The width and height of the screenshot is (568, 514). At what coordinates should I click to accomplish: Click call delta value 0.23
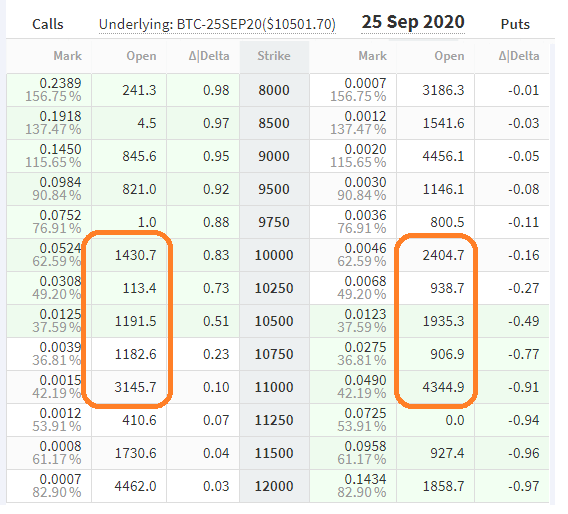tap(216, 354)
